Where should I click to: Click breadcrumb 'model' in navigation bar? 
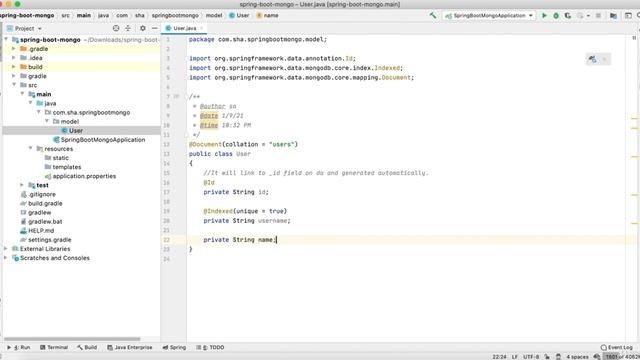(x=214, y=16)
